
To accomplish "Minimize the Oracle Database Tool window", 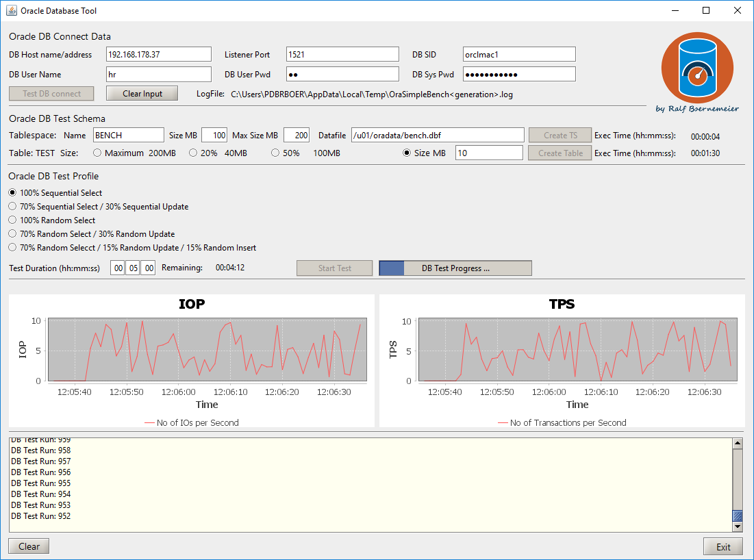I will click(x=675, y=10).
